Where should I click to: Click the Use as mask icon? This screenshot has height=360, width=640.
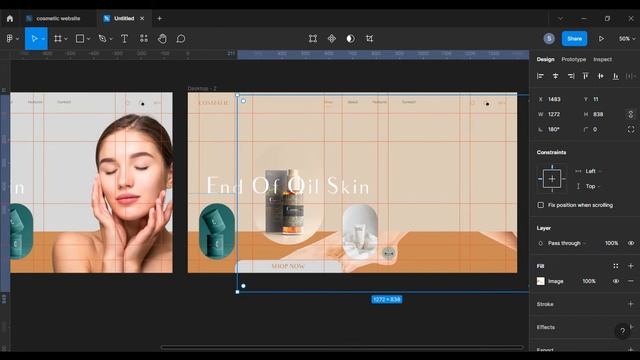[350, 39]
